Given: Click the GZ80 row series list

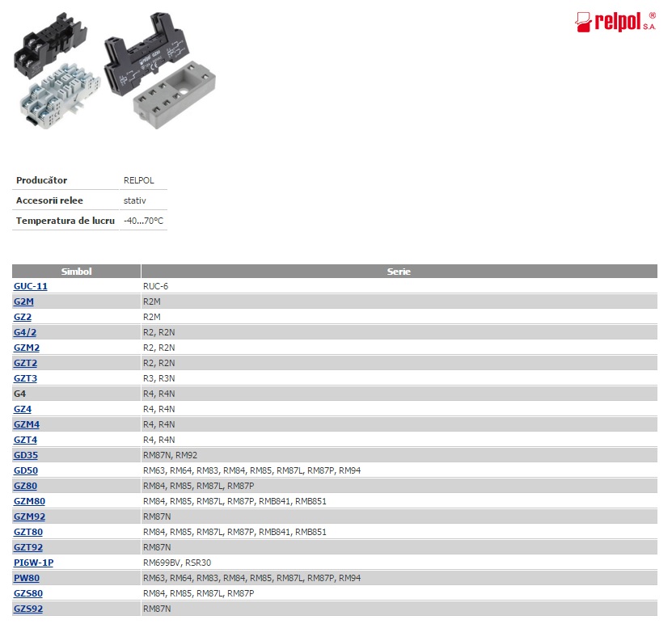Looking at the screenshot, I should pyautogui.click(x=198, y=486).
